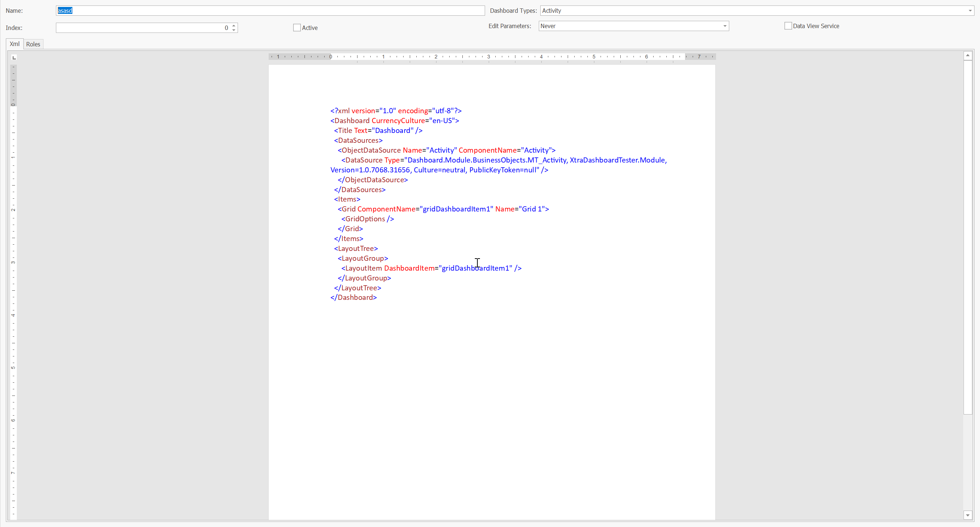
Task: Switch to the Roles tab
Action: coord(33,44)
